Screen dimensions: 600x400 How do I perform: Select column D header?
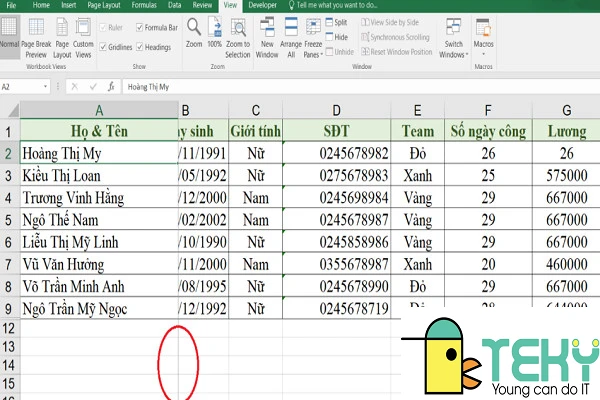click(336, 110)
